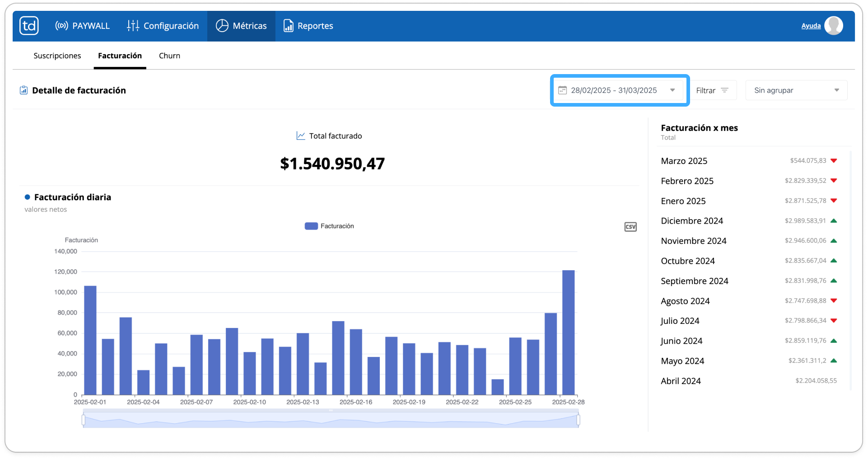Image resolution: width=868 pixels, height=459 pixels.
Task: Select the Septiembre 2024 row
Action: tap(749, 281)
